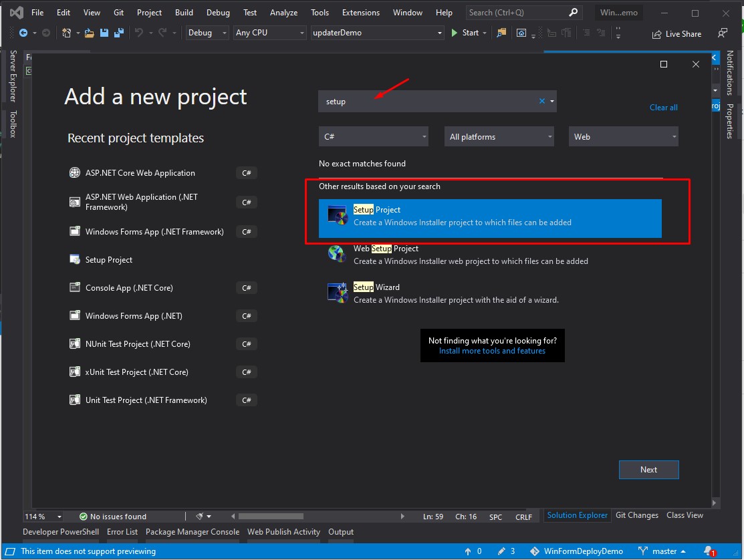744x560 pixels.
Task: Click the Navigate Backward toolbar arrow
Action: pyautogui.click(x=23, y=33)
